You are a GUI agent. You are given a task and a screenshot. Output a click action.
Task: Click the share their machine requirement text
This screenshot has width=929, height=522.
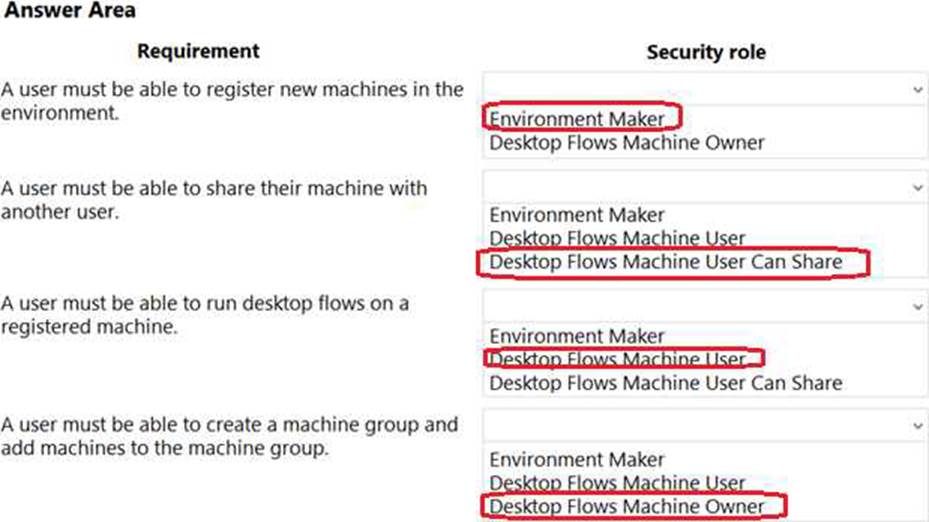(x=214, y=200)
